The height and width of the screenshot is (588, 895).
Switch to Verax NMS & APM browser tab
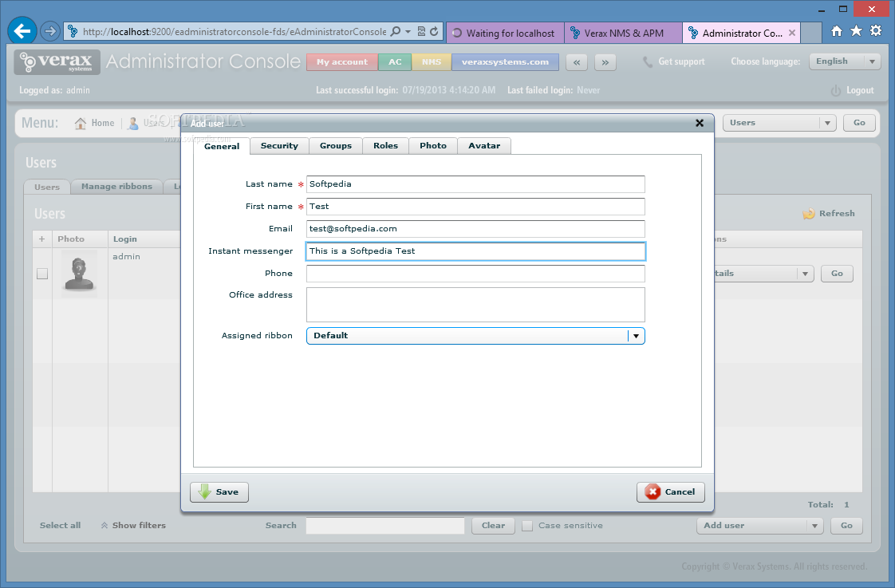pos(623,34)
